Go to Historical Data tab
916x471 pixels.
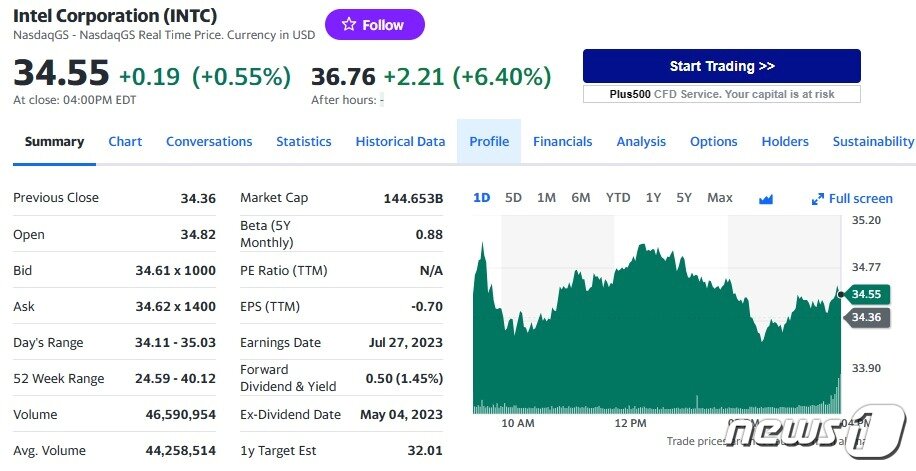click(400, 142)
